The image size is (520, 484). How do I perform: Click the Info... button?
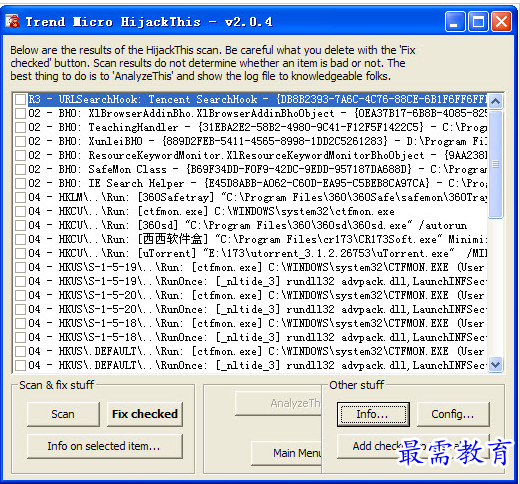click(373, 414)
